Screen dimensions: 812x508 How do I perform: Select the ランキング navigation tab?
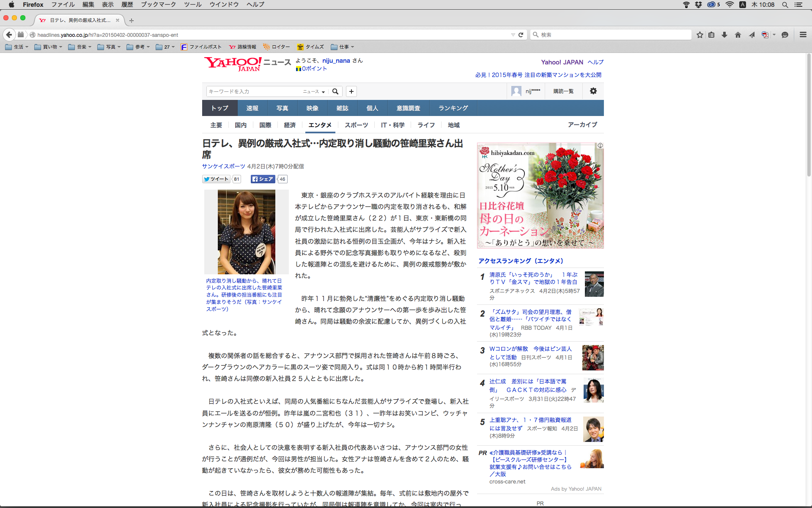pyautogui.click(x=453, y=108)
